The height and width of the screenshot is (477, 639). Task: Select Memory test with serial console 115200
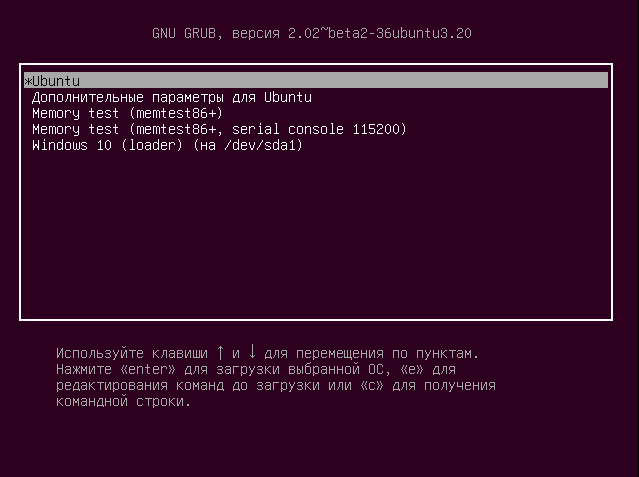pos(219,129)
